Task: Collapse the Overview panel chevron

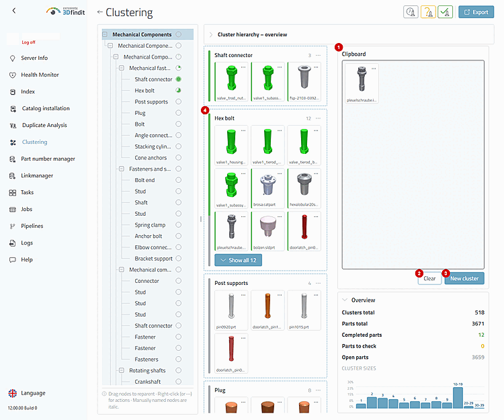Action: [345, 300]
